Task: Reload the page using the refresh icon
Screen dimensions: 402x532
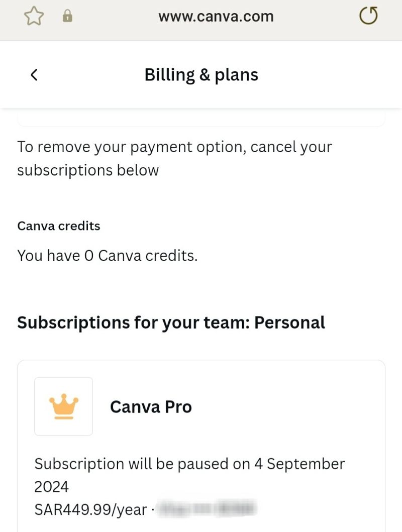Action: click(x=368, y=17)
